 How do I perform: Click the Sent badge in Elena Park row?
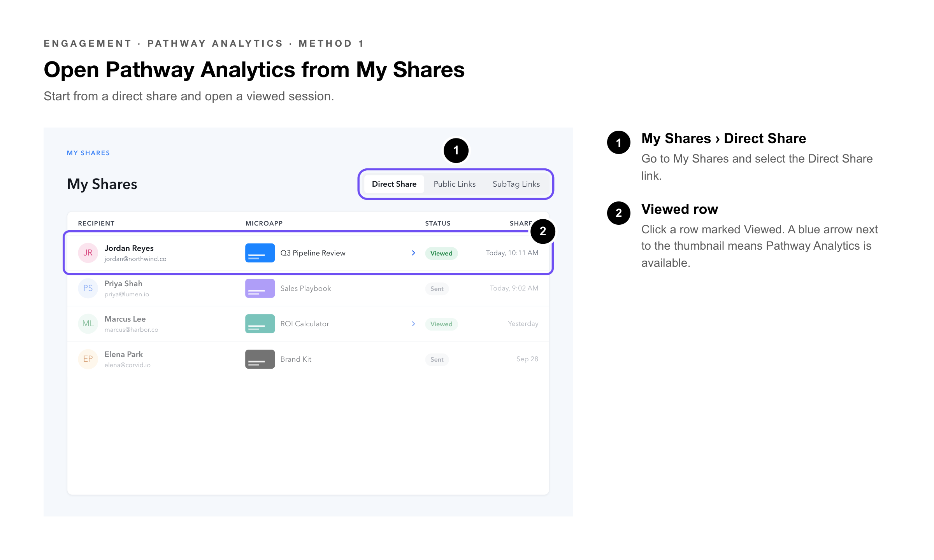(437, 359)
